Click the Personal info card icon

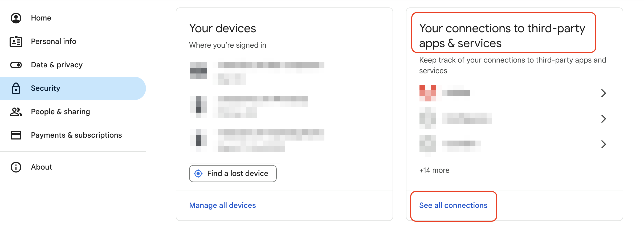click(15, 41)
